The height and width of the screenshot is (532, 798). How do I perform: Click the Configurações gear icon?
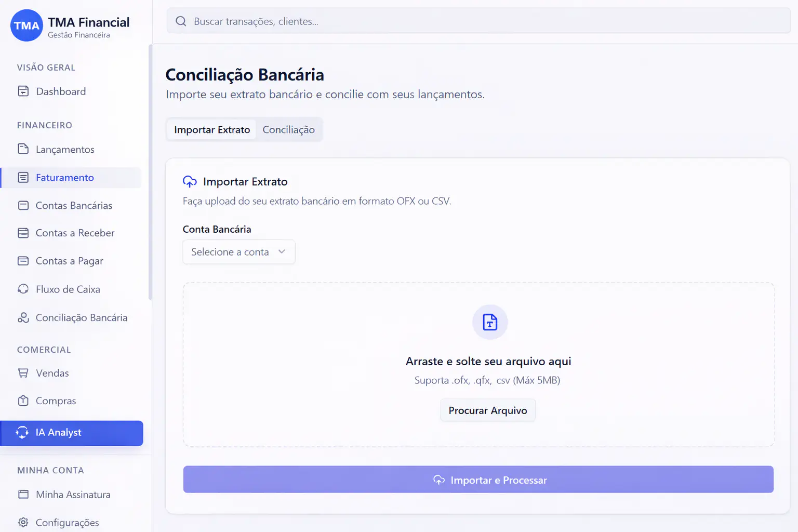pyautogui.click(x=23, y=522)
